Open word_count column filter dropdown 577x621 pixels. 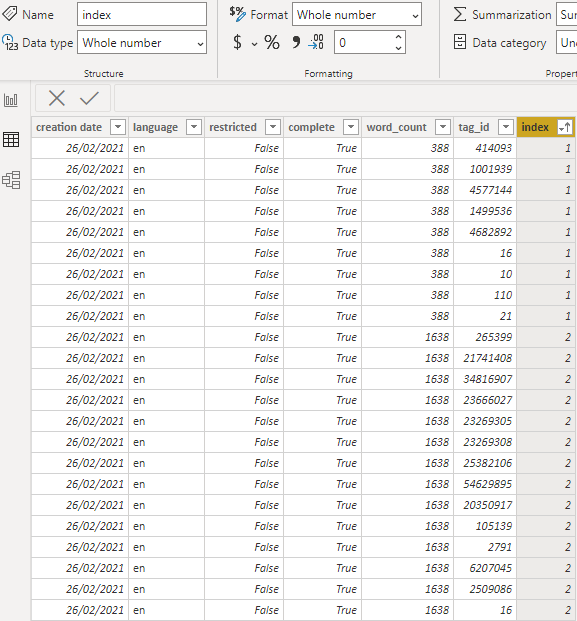(x=443, y=127)
